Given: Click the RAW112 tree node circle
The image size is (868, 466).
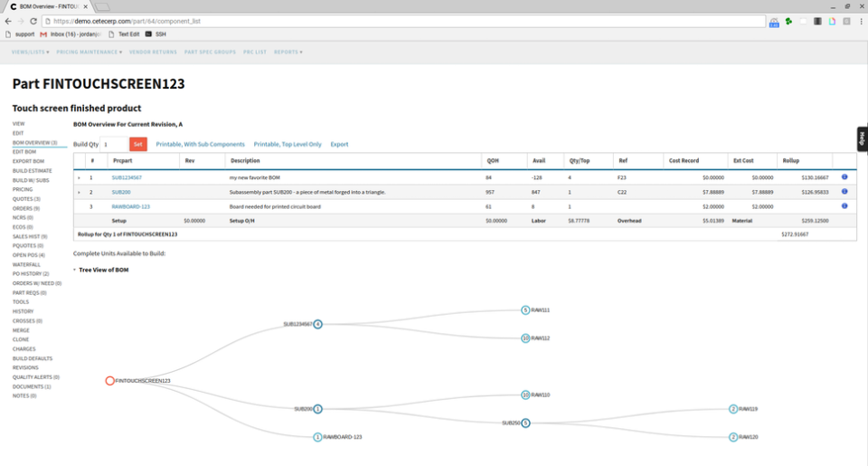Looking at the screenshot, I should (525, 338).
